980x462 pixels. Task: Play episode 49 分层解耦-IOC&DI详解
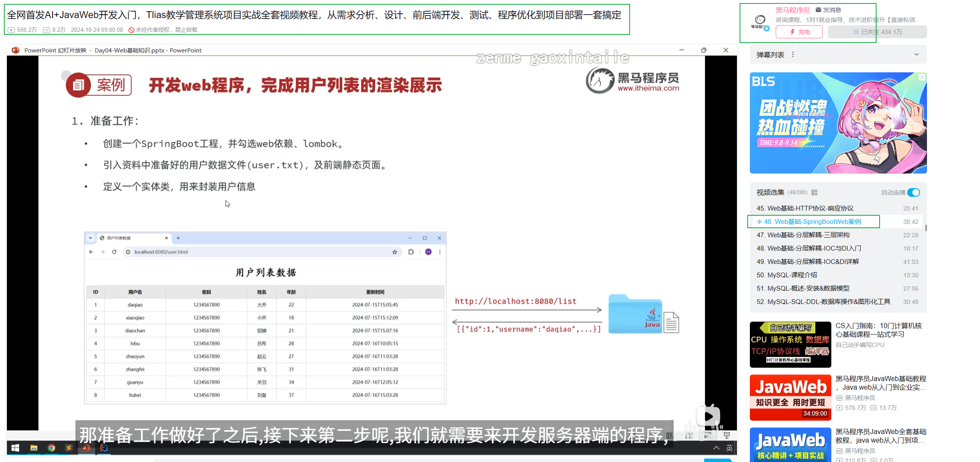pos(837,262)
